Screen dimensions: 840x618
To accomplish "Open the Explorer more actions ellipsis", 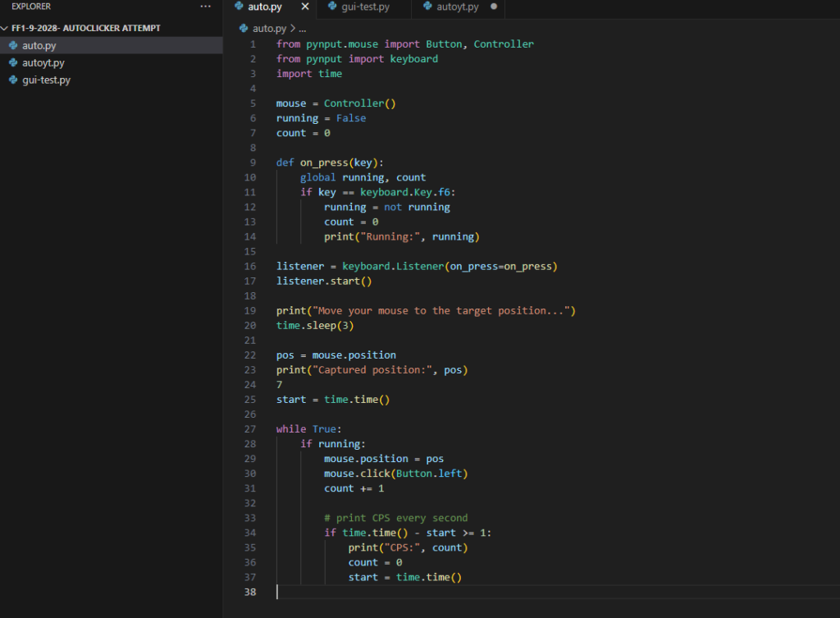I will (205, 7).
